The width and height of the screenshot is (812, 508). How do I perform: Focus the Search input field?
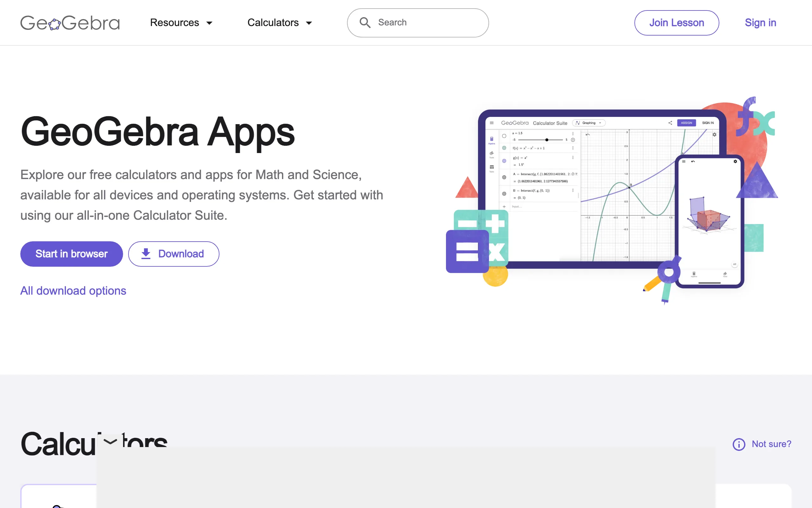418,23
